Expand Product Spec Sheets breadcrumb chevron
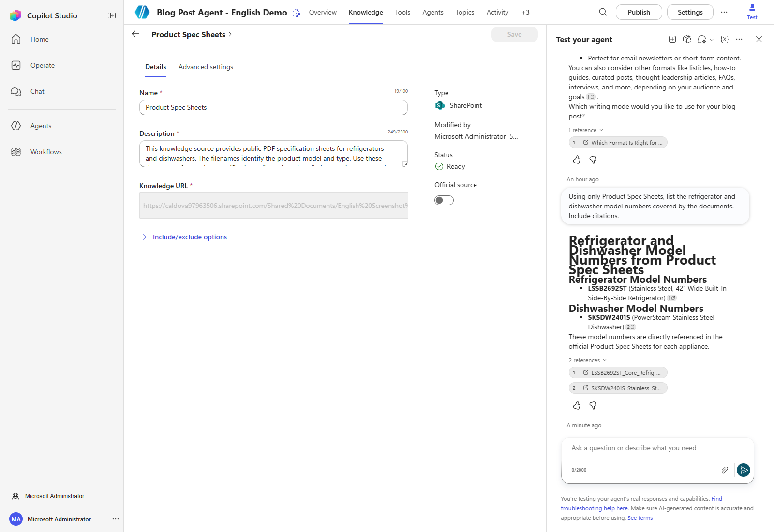 click(x=230, y=34)
